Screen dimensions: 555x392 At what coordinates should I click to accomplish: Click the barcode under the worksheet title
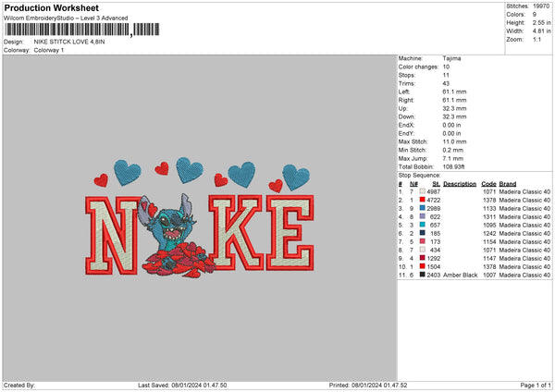(x=81, y=30)
